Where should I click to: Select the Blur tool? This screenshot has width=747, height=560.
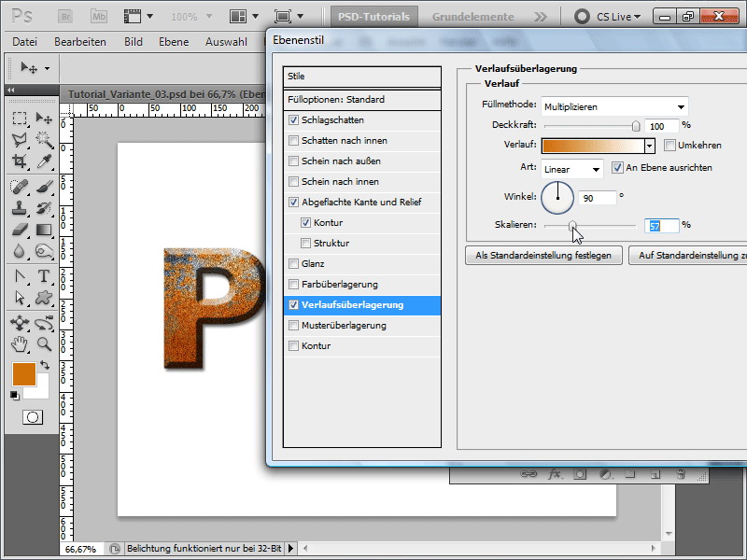pos(20,251)
